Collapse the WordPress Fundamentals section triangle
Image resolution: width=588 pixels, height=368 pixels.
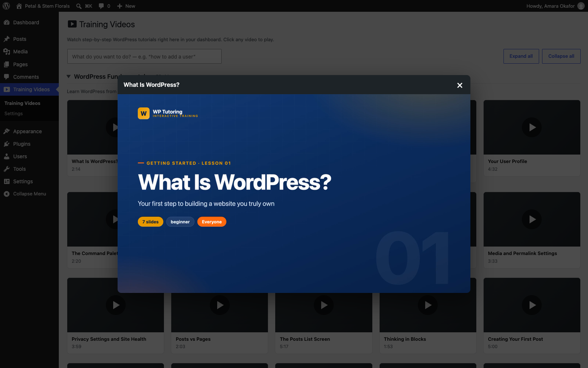[x=69, y=76]
